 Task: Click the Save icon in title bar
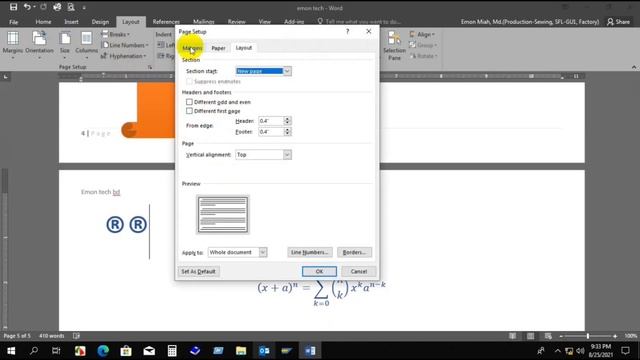(x=13, y=7)
